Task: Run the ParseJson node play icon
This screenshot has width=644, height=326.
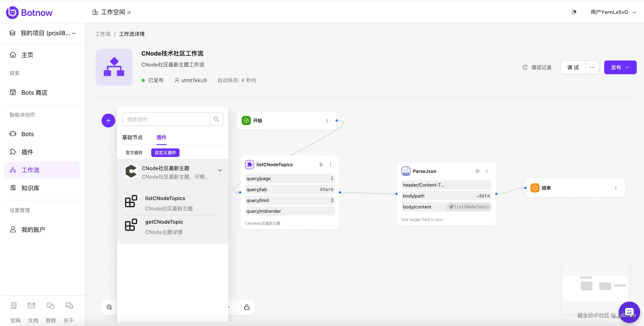Action: [478, 171]
